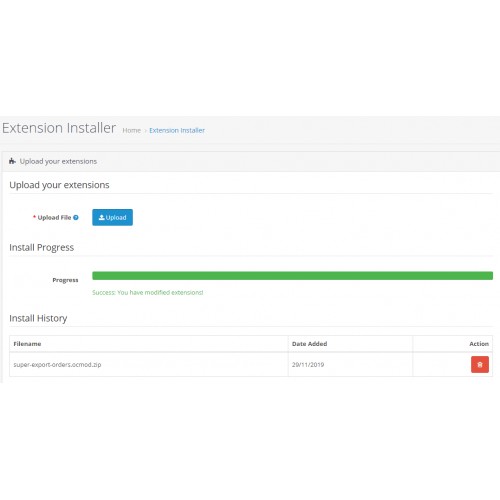Go to Home via breadcrumb
Image resolution: width=500 pixels, height=500 pixels.
click(x=132, y=130)
